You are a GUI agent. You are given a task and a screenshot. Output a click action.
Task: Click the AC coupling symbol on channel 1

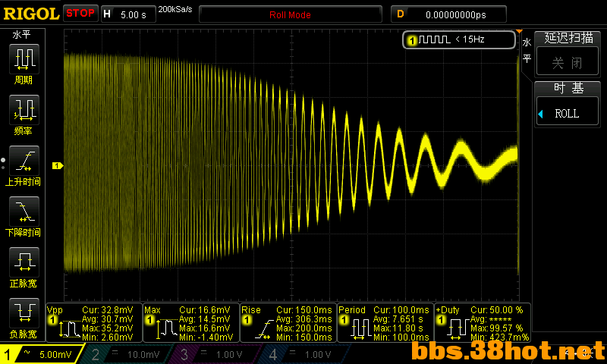coord(27,353)
